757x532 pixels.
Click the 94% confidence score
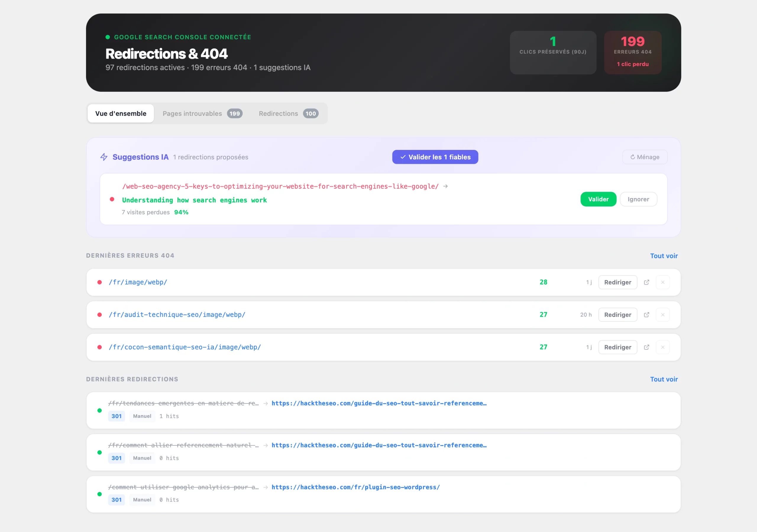pyautogui.click(x=181, y=212)
